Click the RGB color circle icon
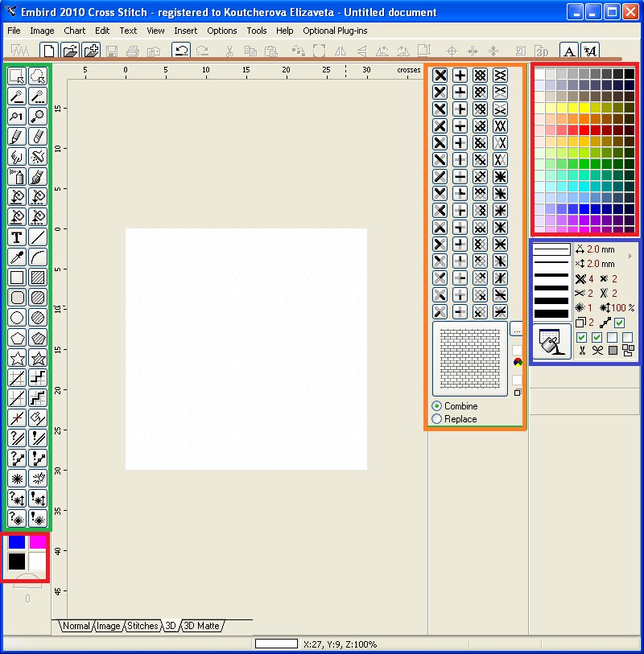Screen dimensions: 644x654 (518, 362)
